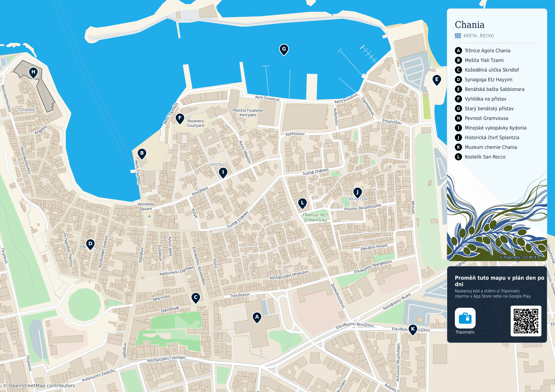Open map pin I in Kastelli

tap(223, 173)
